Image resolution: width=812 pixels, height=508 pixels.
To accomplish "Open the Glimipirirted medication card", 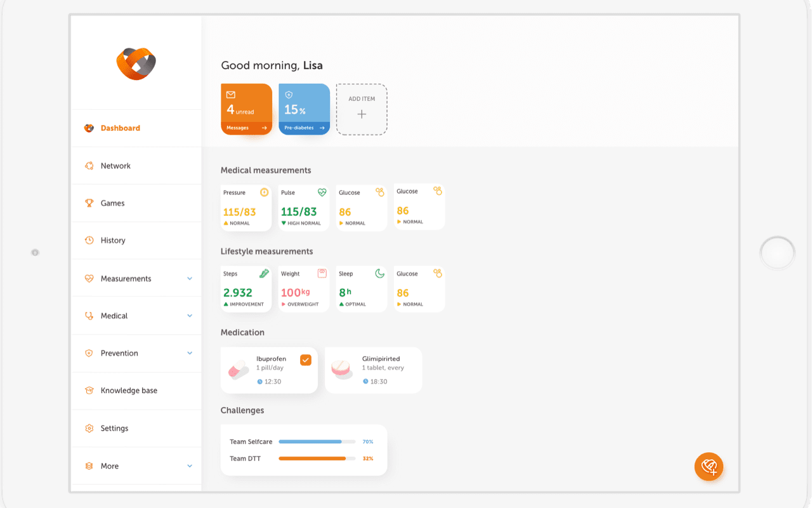I will pos(373,370).
